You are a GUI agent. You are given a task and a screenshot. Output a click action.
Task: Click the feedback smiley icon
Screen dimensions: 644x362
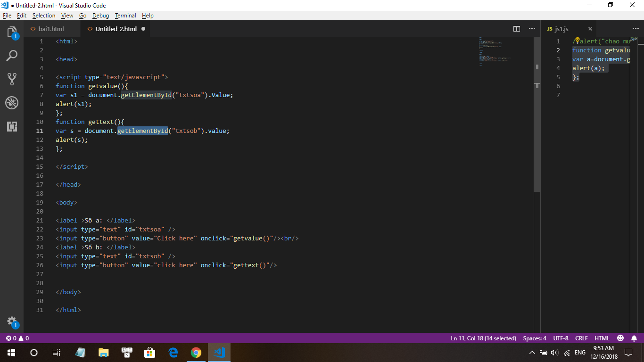(x=620, y=338)
